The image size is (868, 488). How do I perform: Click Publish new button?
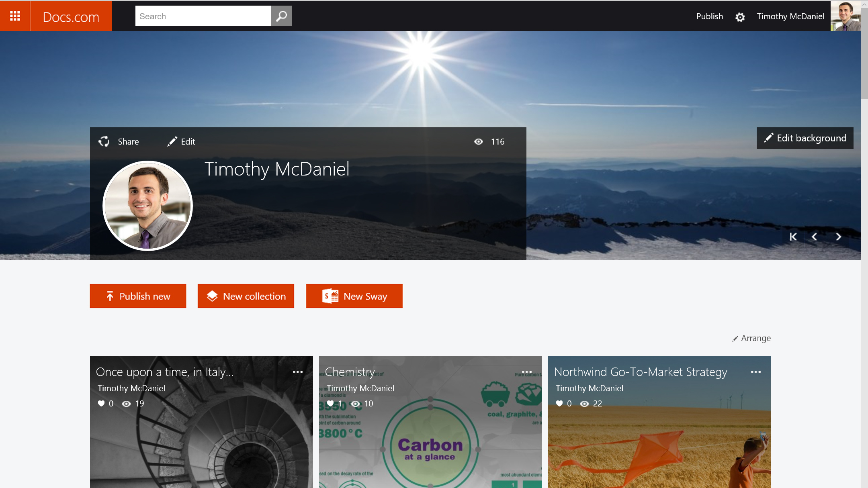(x=138, y=296)
